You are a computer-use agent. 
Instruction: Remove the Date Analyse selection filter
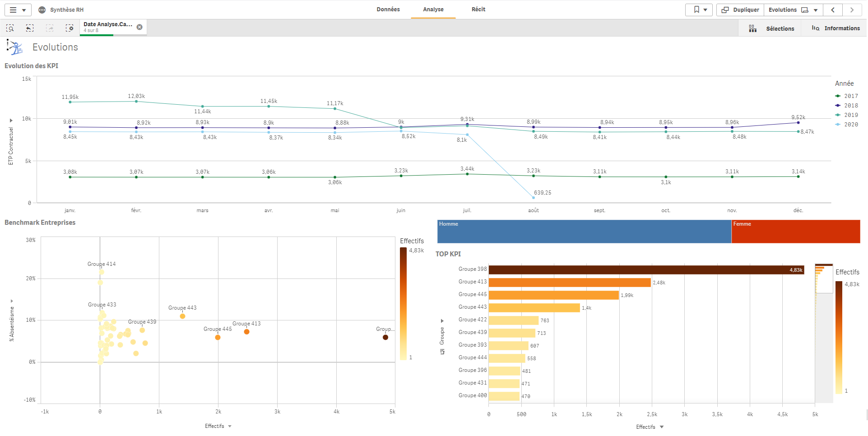coord(139,27)
